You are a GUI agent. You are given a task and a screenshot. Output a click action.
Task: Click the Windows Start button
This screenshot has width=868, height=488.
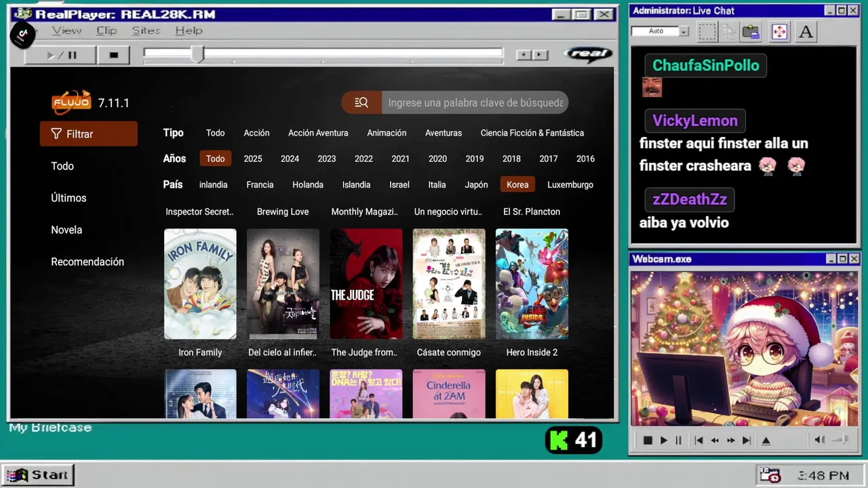[x=37, y=474]
